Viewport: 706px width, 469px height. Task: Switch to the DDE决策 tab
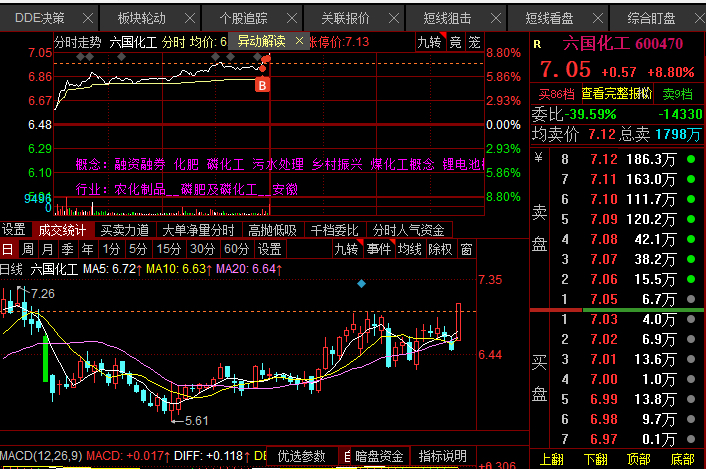pyautogui.click(x=40, y=18)
